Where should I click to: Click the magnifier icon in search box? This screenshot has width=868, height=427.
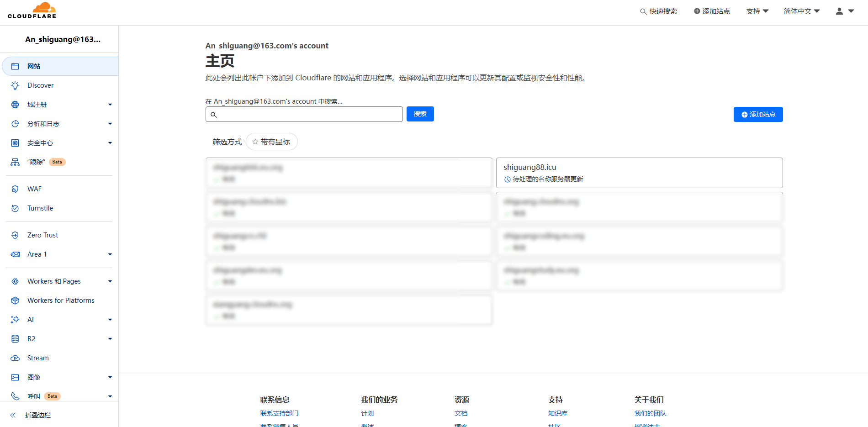(x=214, y=115)
